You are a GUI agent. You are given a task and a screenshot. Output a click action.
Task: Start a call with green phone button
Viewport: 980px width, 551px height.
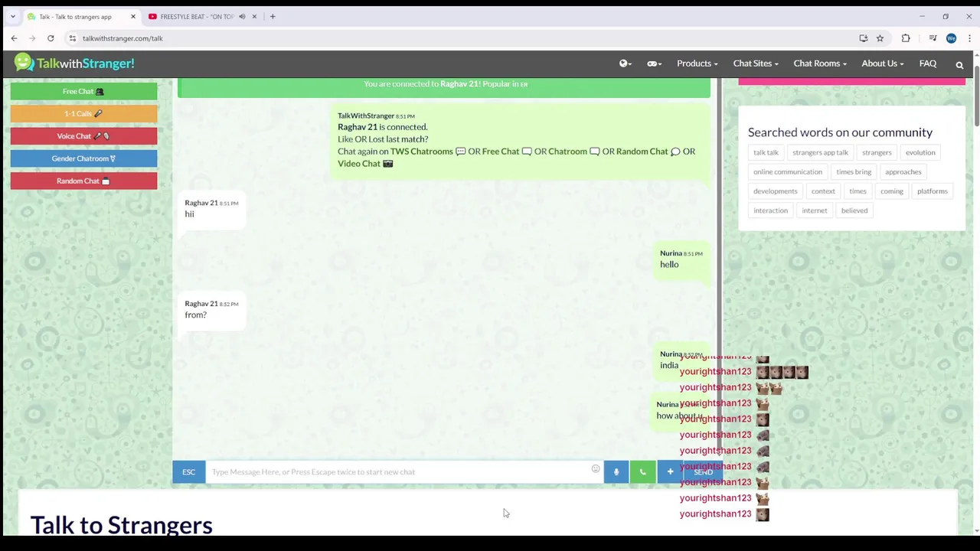642,472
